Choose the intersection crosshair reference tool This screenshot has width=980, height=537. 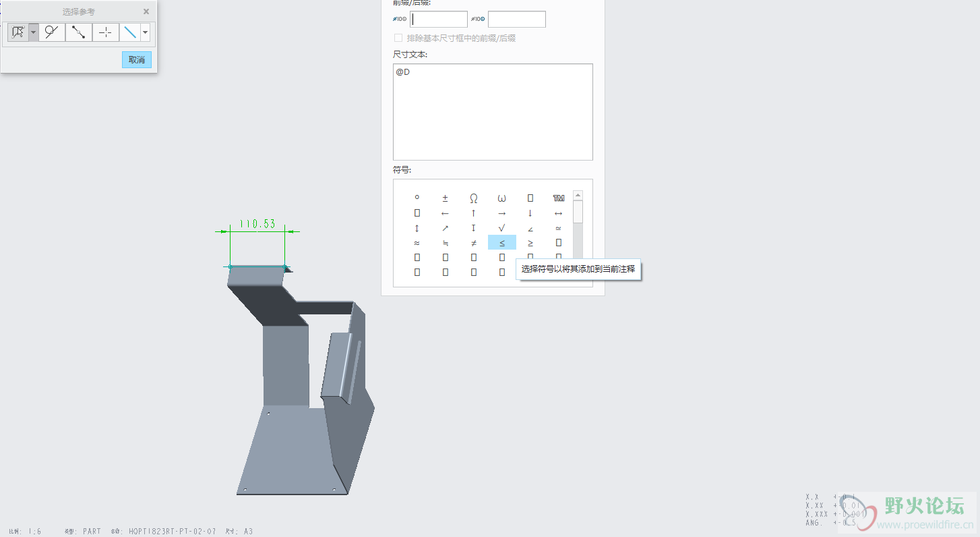point(106,32)
